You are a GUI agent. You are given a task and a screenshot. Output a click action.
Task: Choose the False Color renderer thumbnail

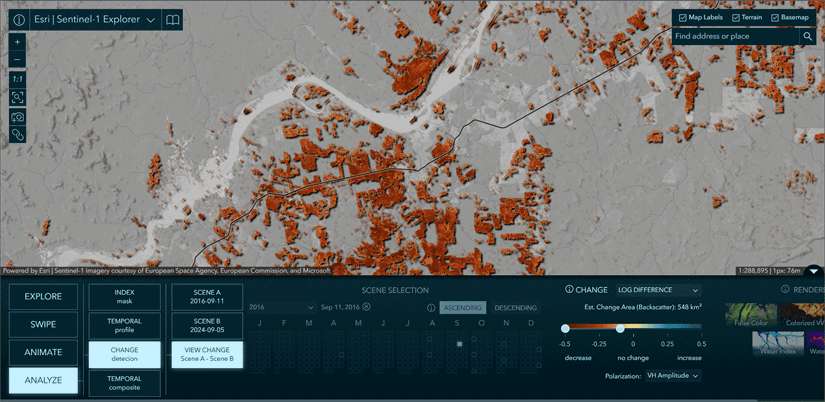pos(749,315)
